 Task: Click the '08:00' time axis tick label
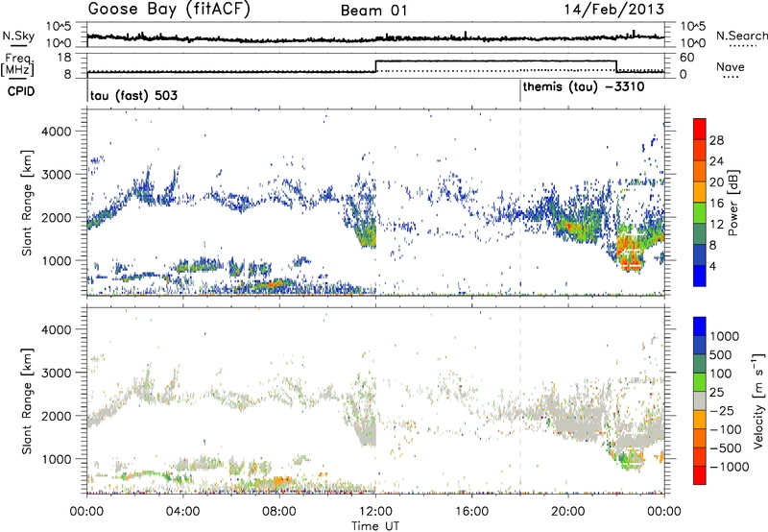[279, 512]
